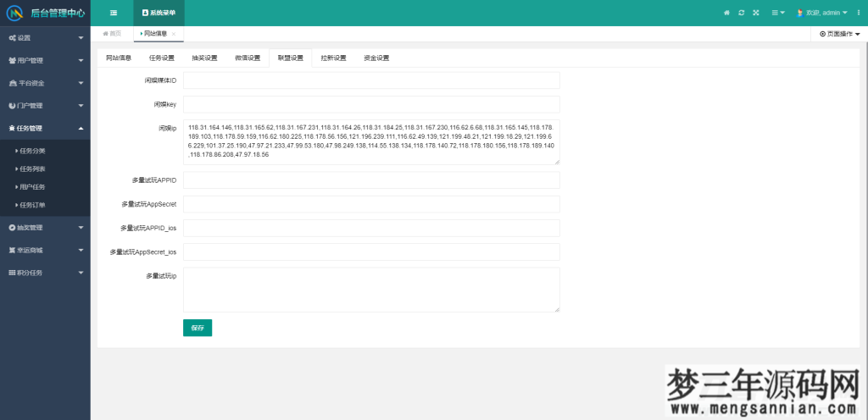The height and width of the screenshot is (420, 868).
Task: Open 任务列表 in the sidebar
Action: click(x=32, y=169)
